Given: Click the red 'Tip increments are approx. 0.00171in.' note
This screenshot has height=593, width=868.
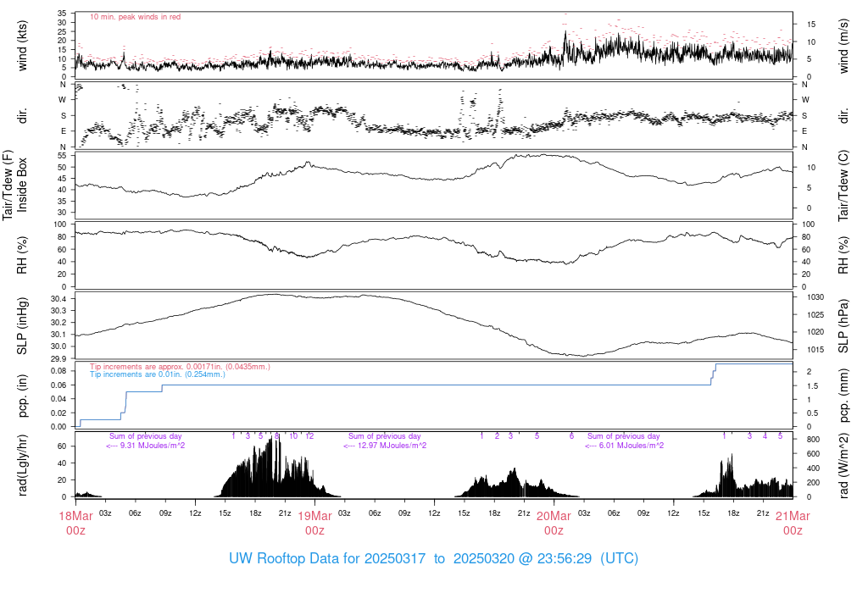Looking at the screenshot, I should pyautogui.click(x=180, y=367).
